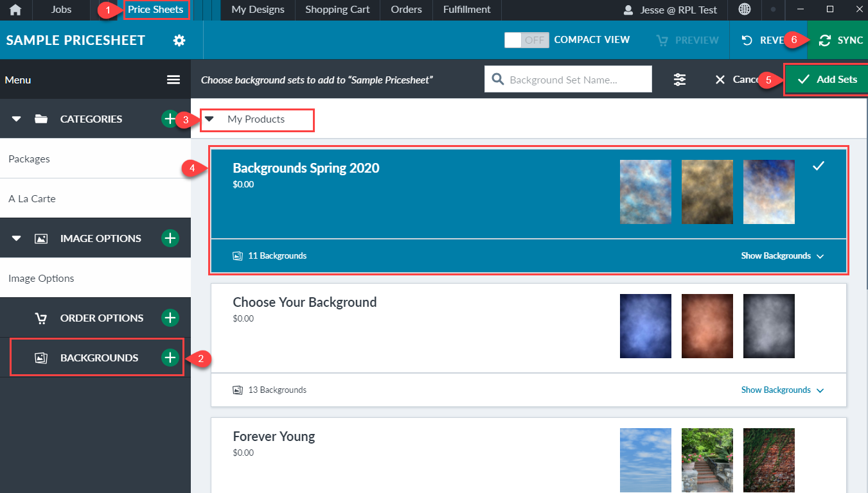Toggle the hamburger Menu icon
868x493 pixels.
[x=173, y=80]
